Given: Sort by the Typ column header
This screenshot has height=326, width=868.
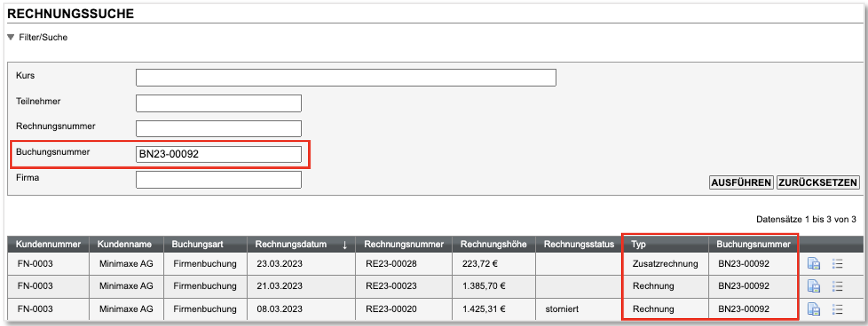Looking at the screenshot, I should pyautogui.click(x=638, y=244).
